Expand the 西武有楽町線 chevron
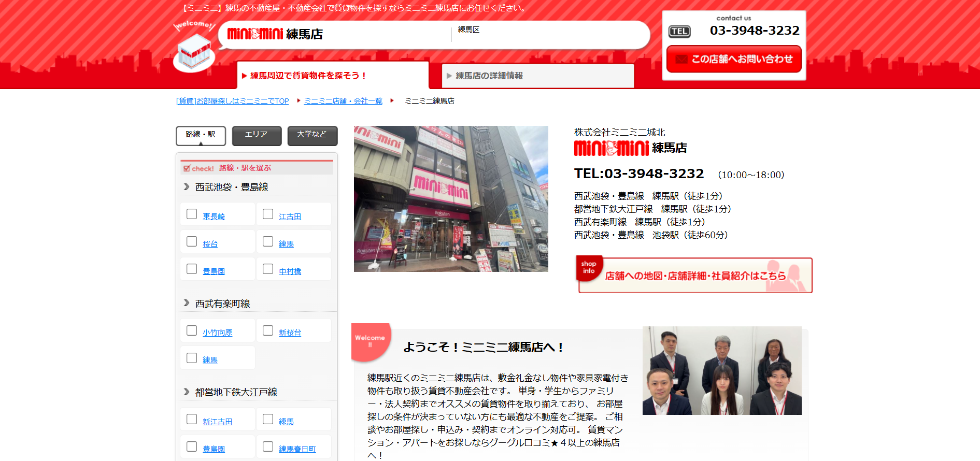 (187, 302)
